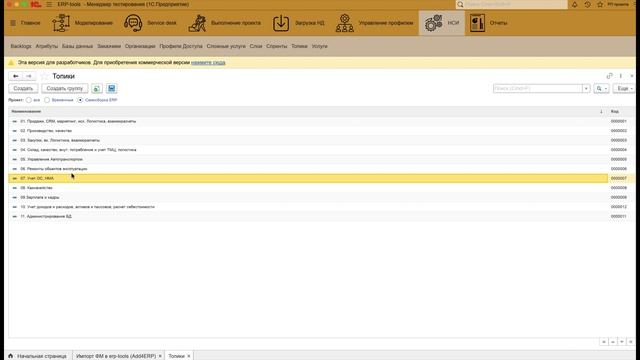Open the notifications bell icon
640x360 pixels.
pos(574,4)
